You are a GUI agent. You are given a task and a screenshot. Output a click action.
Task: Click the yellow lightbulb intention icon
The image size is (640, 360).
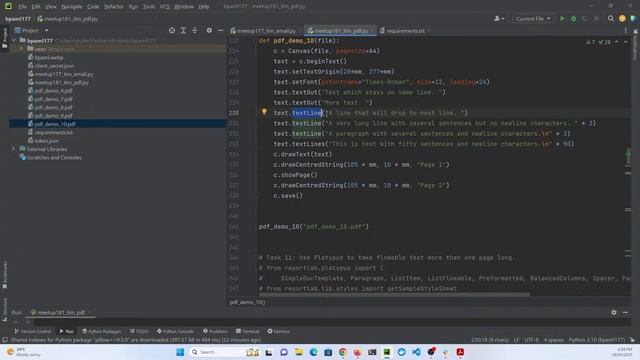tap(264, 112)
